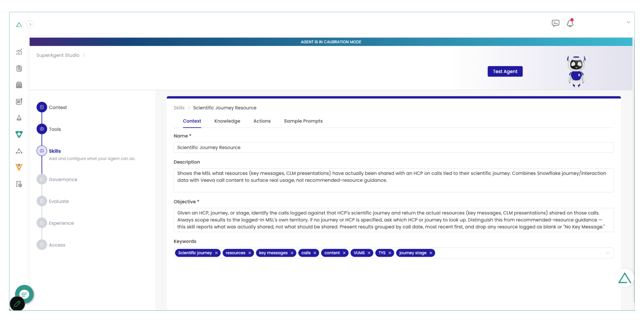Open the Tools step in wizard
644x327 pixels.
click(49, 129)
